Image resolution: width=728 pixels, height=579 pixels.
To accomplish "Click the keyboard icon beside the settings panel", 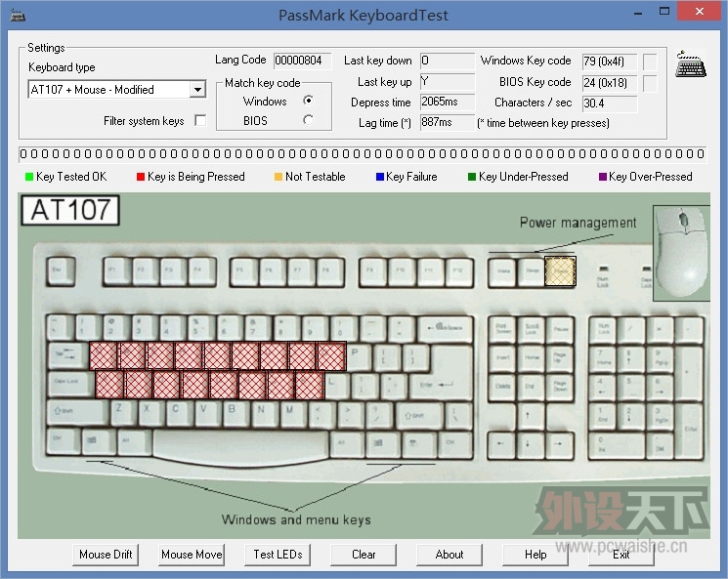I will pyautogui.click(x=691, y=64).
